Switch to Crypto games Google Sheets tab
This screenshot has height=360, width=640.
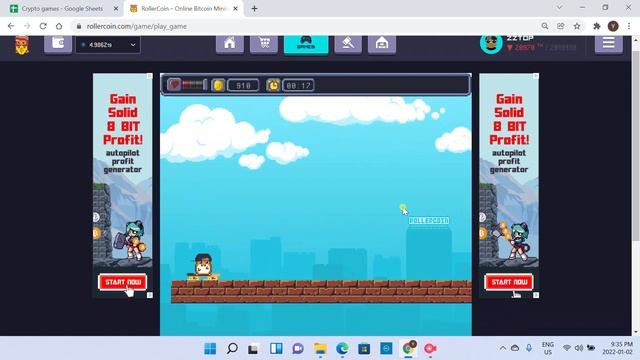[61, 9]
